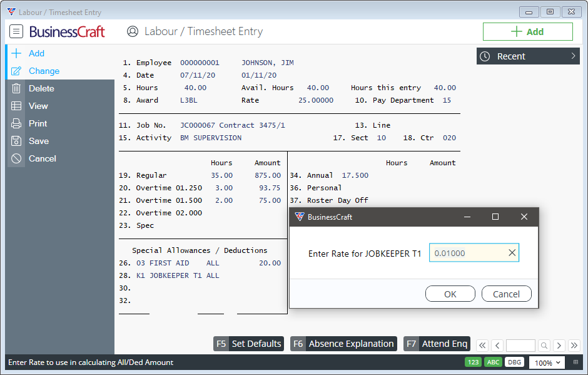Select Add in the left sidebar

[61, 53]
